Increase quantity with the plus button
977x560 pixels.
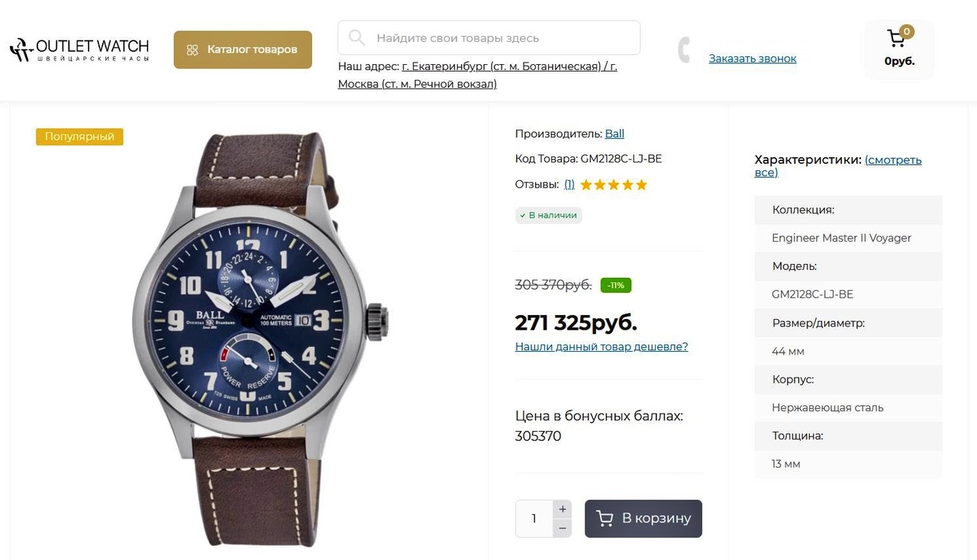click(x=563, y=509)
